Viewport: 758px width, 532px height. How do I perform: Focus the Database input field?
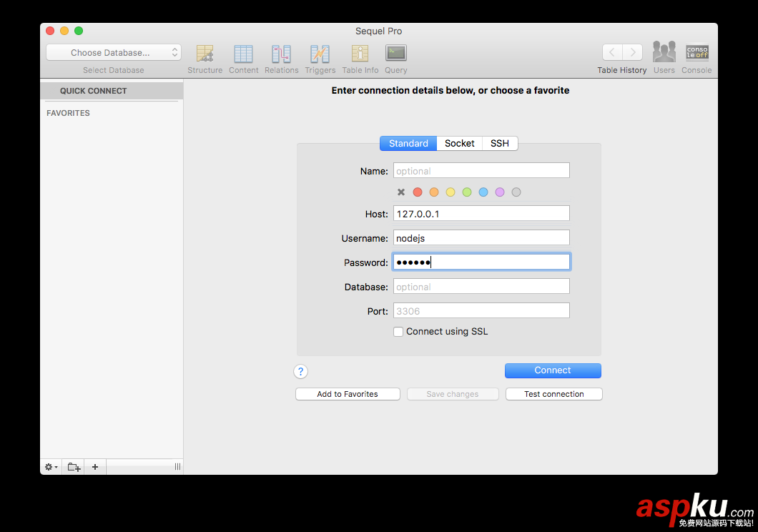481,287
